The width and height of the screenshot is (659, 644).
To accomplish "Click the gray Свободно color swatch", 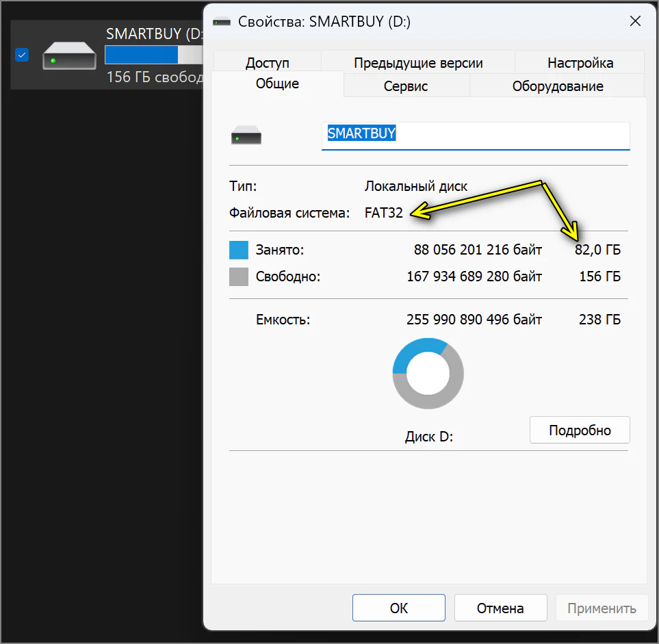I will click(x=239, y=277).
